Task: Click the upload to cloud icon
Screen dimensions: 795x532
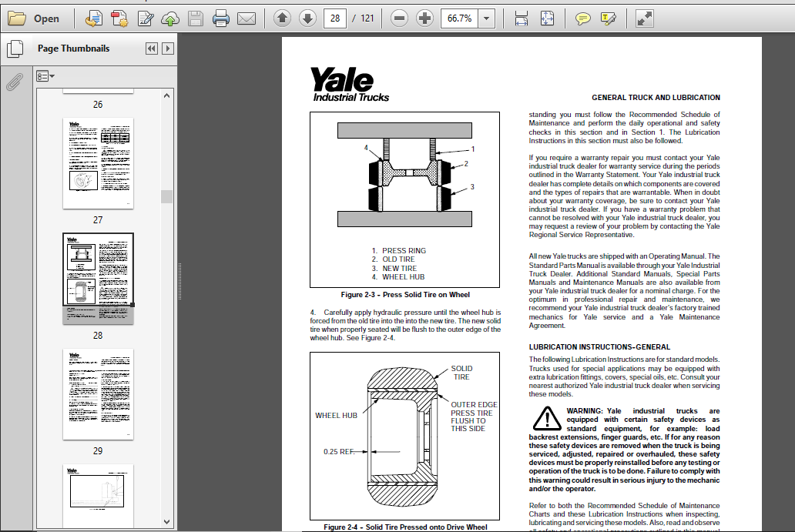Action: [170, 18]
